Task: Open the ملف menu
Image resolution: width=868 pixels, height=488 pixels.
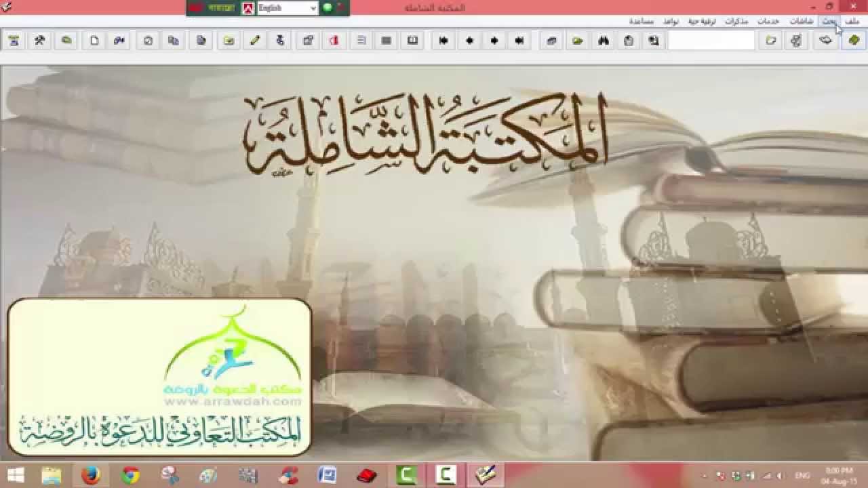Action: 852,22
